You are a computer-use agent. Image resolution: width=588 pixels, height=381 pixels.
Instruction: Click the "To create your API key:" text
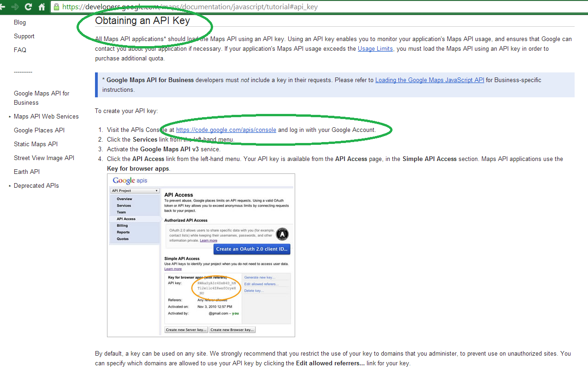tap(126, 111)
